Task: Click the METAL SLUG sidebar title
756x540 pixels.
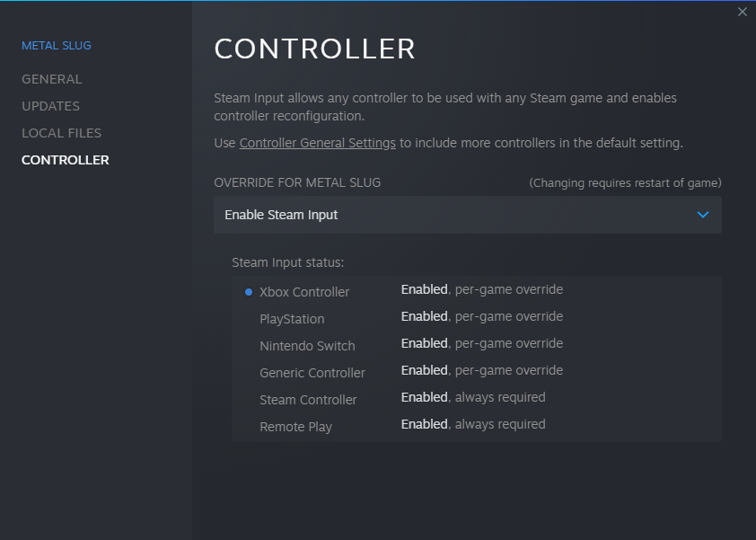Action: point(57,45)
